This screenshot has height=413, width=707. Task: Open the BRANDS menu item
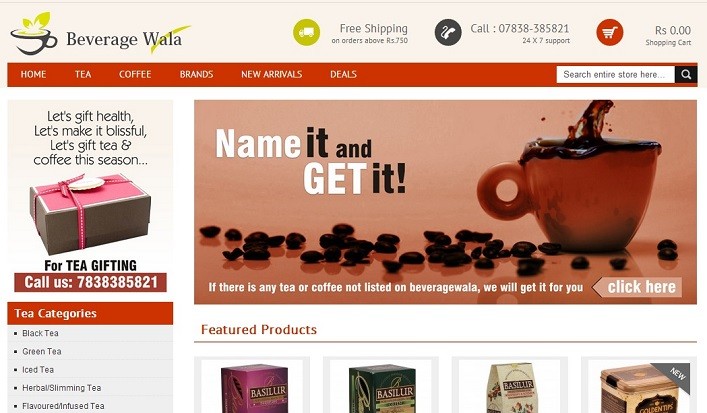pyautogui.click(x=196, y=74)
